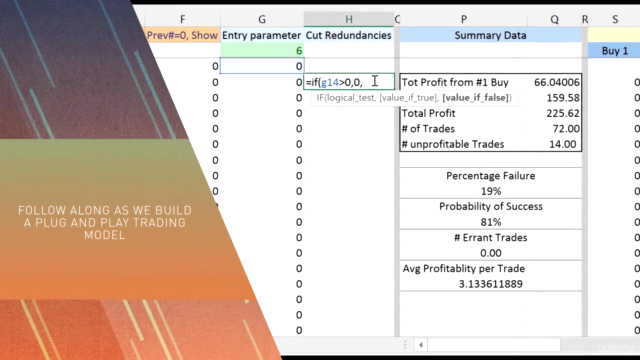
Task: Select column F header
Action: (182, 19)
